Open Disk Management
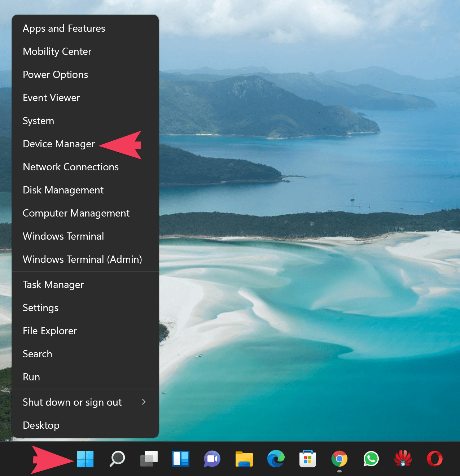The height and width of the screenshot is (476, 460). [63, 190]
